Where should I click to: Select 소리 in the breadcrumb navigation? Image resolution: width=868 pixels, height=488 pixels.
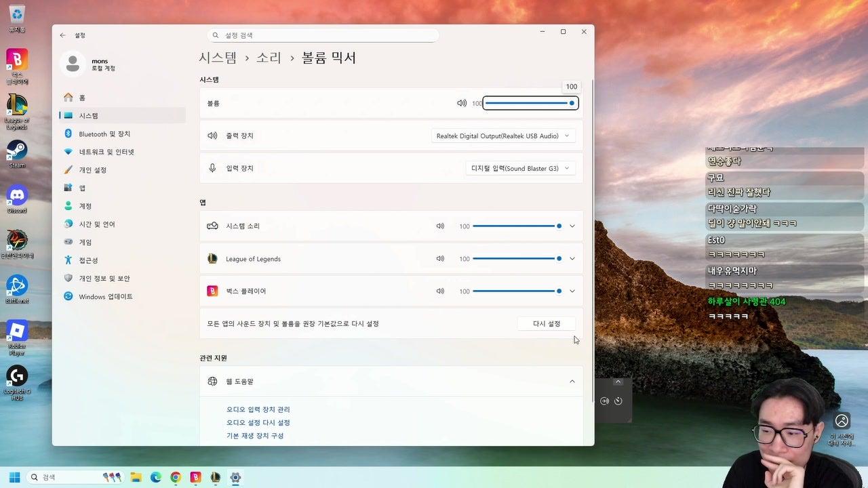pyautogui.click(x=269, y=58)
